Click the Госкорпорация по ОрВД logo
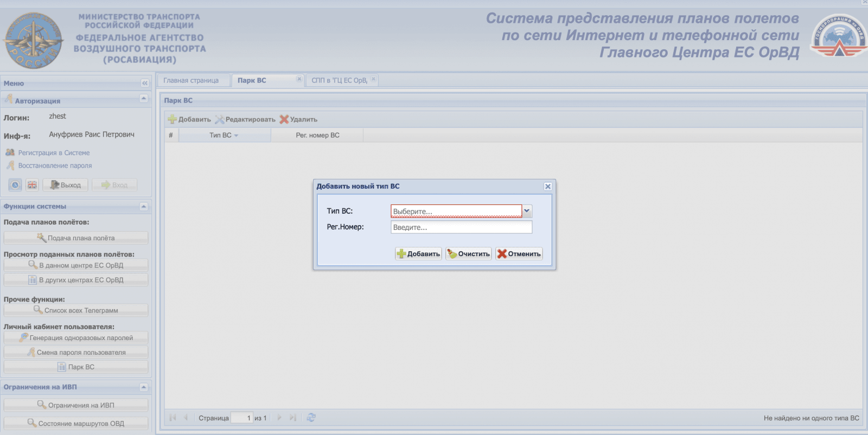The image size is (868, 435). pyautogui.click(x=839, y=36)
